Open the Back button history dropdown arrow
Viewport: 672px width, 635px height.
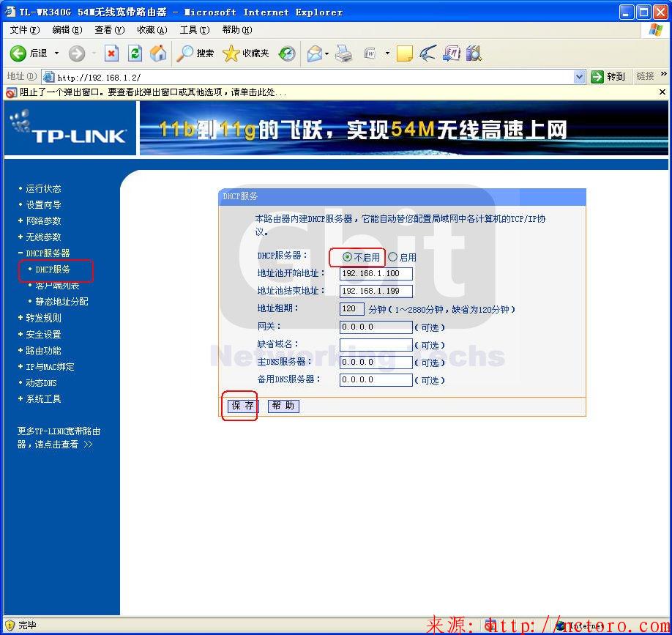(x=56, y=53)
